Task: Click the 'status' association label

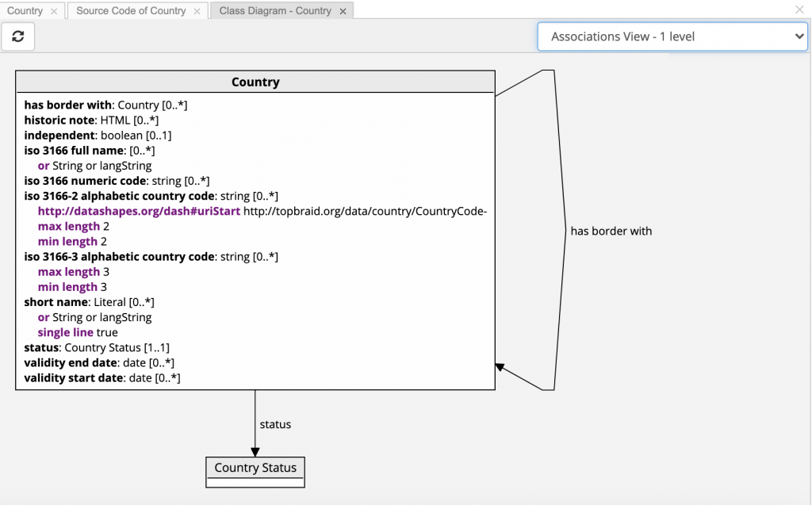Action: click(275, 424)
